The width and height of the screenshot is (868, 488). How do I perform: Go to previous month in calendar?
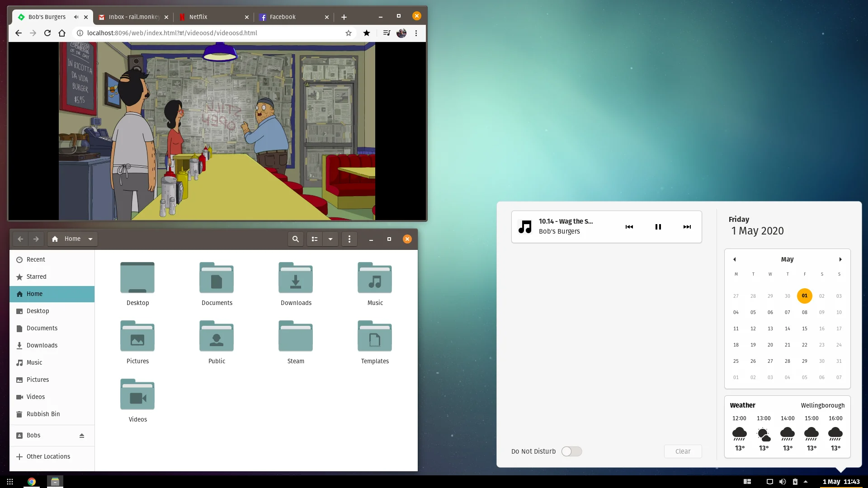click(x=735, y=259)
